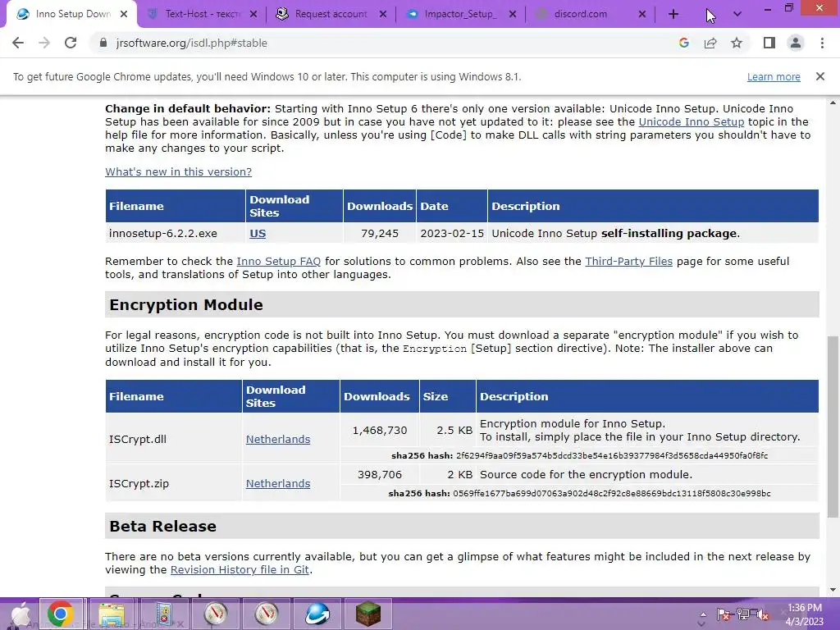Viewport: 840px width, 630px height.
Task: Download ISCrypt.zip from Netherlands
Action: pyautogui.click(x=278, y=483)
